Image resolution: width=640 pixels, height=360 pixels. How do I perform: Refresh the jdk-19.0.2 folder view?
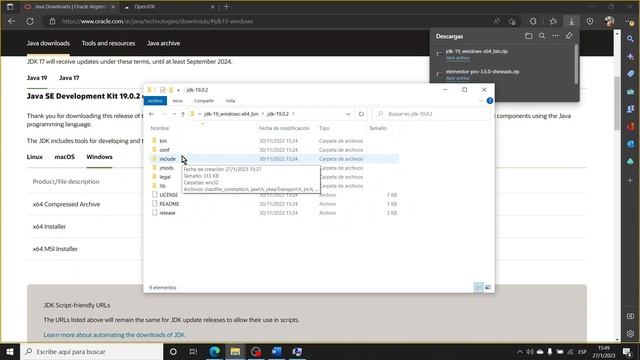(x=361, y=114)
